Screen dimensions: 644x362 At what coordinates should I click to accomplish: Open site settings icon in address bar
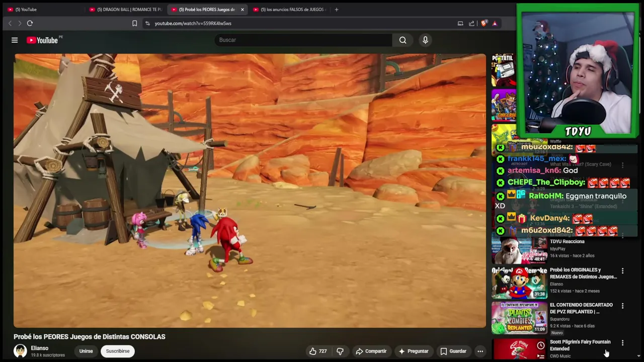pyautogui.click(x=147, y=23)
